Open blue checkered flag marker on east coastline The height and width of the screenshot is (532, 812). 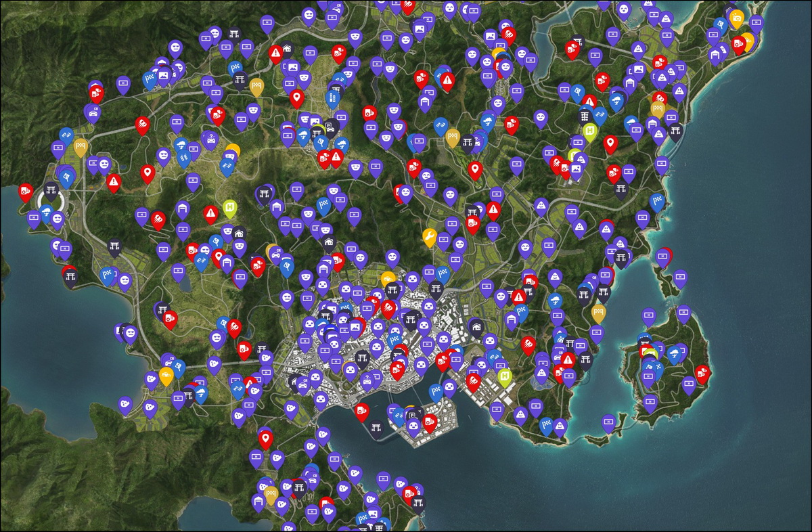pyautogui.click(x=656, y=201)
